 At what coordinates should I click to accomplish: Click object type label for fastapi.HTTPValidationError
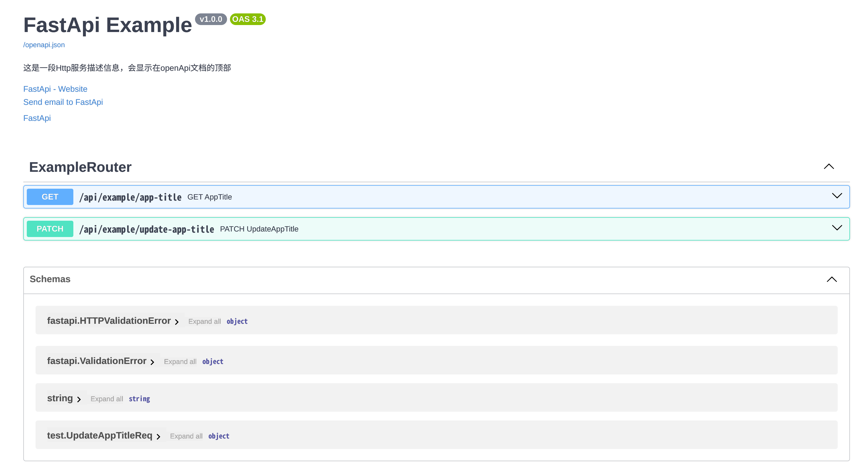(x=237, y=322)
